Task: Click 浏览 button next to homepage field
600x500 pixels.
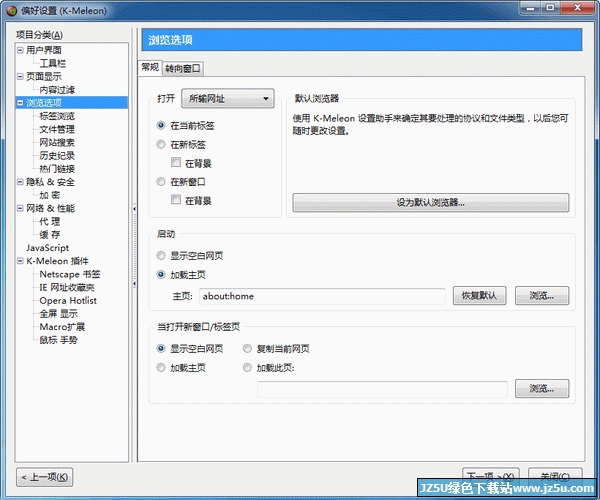Action: pos(542,296)
